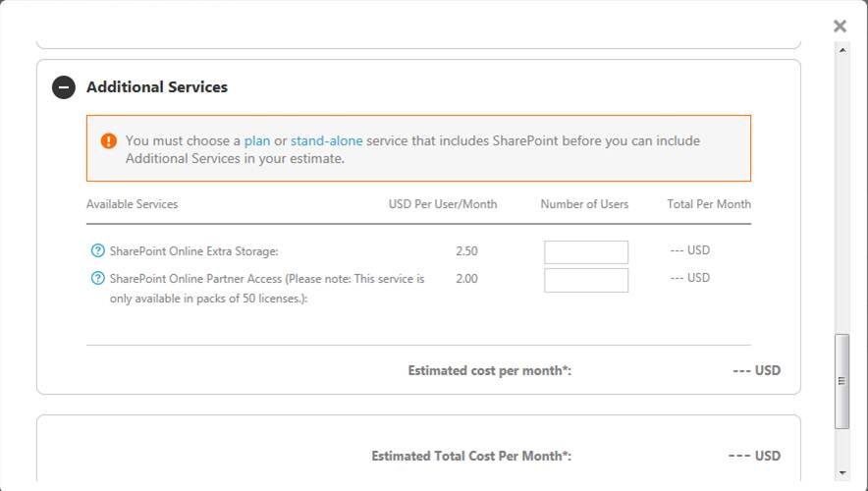Click the vertical scrollbar thumb
This screenshot has height=491, width=868.
point(841,381)
